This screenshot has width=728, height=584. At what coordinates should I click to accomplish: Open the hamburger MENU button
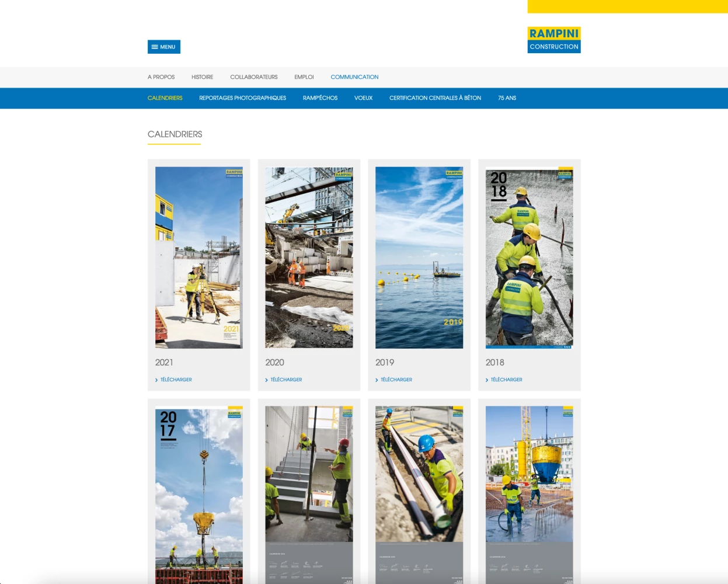163,47
